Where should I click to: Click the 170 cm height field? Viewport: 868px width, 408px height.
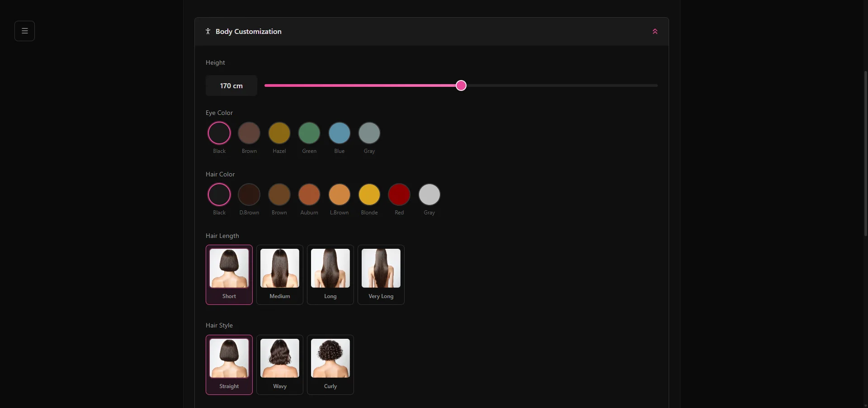click(x=231, y=85)
